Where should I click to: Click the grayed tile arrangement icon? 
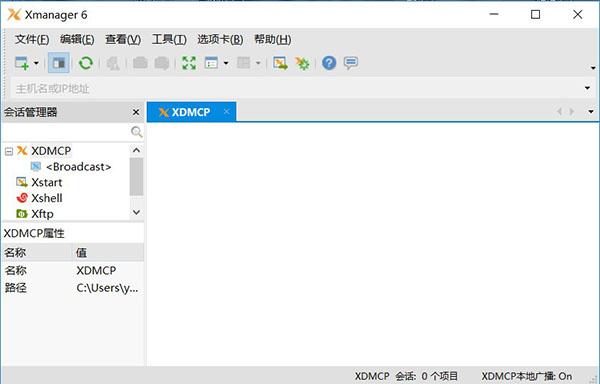244,63
